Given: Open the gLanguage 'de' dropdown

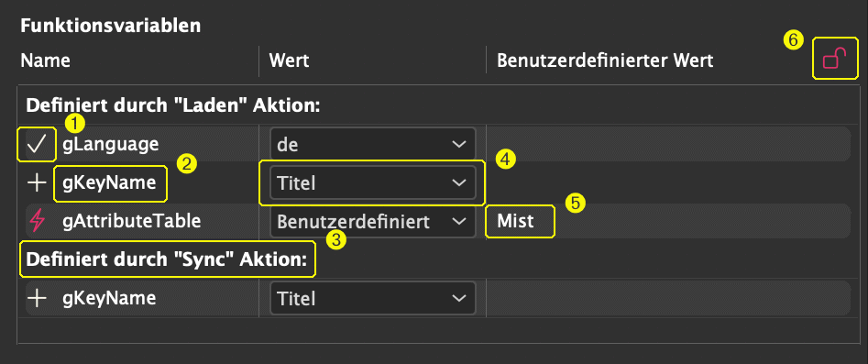Looking at the screenshot, I should click(372, 145).
